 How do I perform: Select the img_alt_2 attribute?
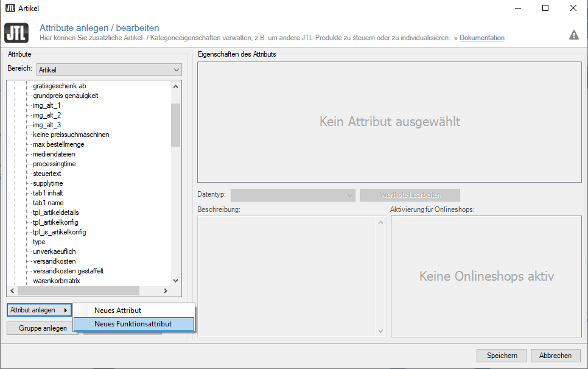click(x=47, y=115)
